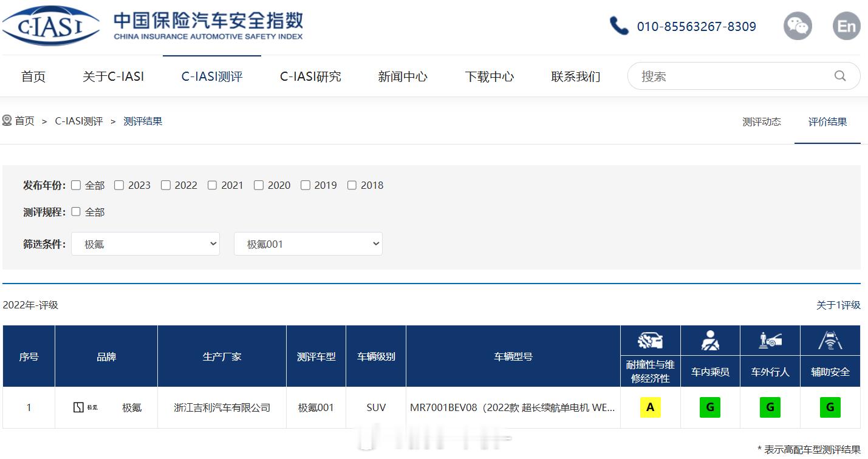The height and width of the screenshot is (459, 868).
Task: Click the SUV vehicle class cell
Action: [376, 407]
